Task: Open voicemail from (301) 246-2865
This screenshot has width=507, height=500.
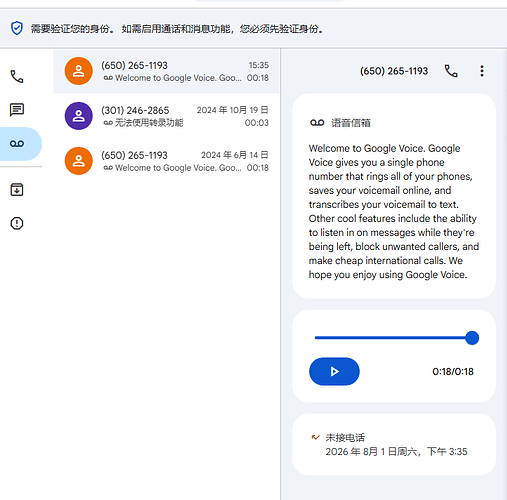Action: coord(166,116)
